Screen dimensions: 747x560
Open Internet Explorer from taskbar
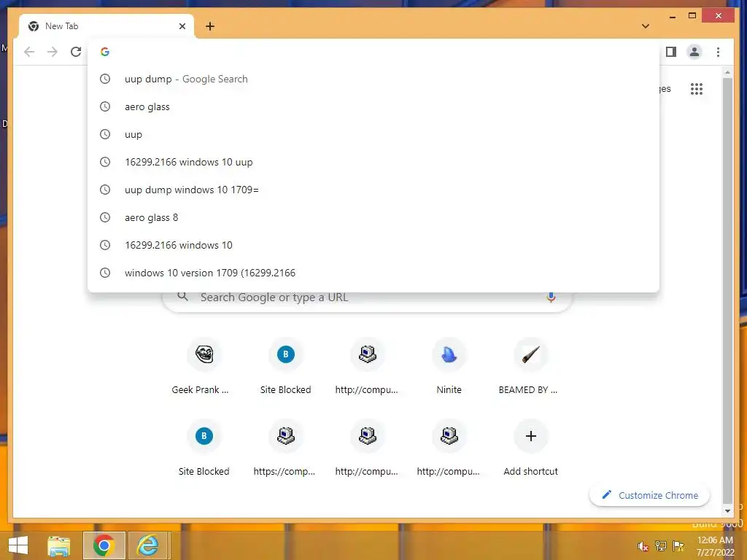click(149, 545)
